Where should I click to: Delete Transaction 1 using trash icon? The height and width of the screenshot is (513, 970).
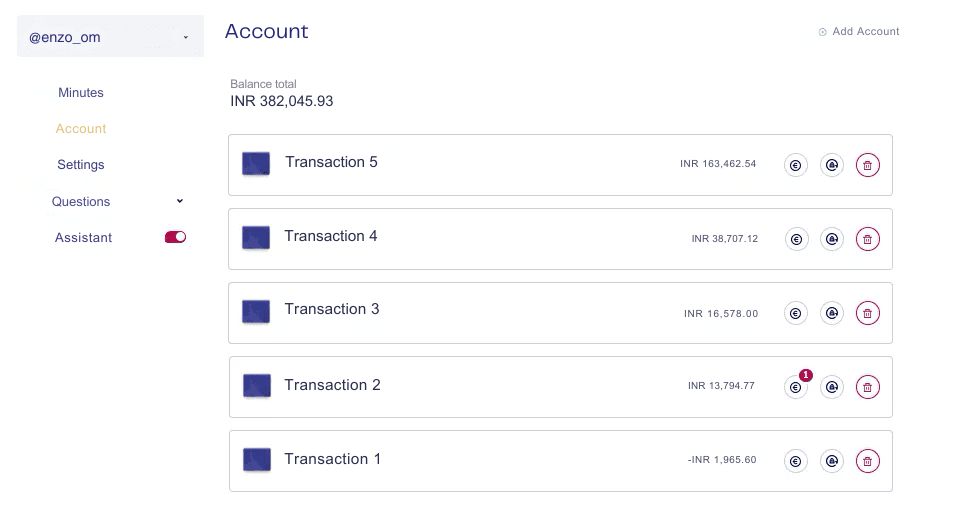tap(867, 461)
